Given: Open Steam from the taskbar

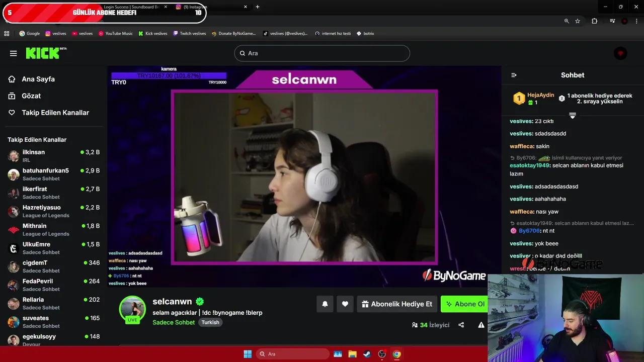Looking at the screenshot, I should pyautogui.click(x=367, y=354).
